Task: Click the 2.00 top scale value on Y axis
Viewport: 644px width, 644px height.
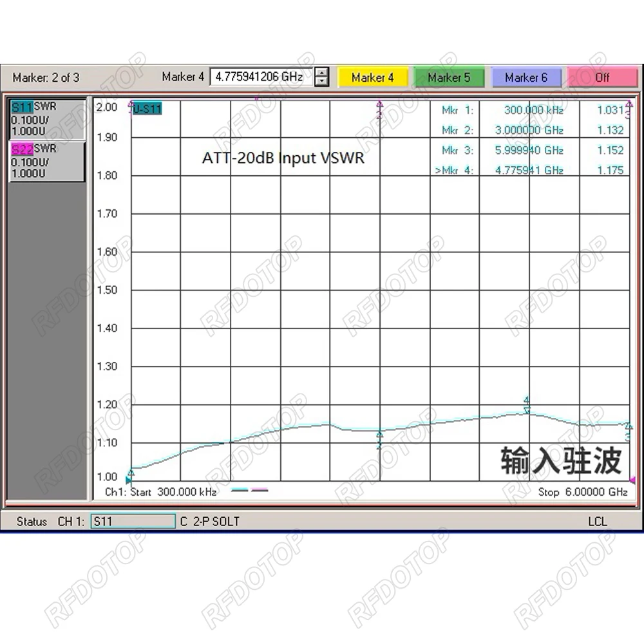Action: [x=107, y=107]
